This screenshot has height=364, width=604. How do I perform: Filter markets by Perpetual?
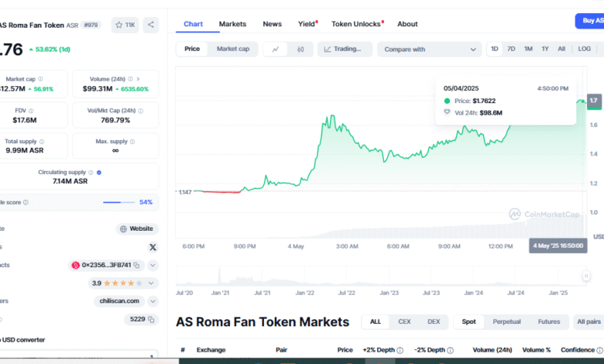click(x=506, y=321)
